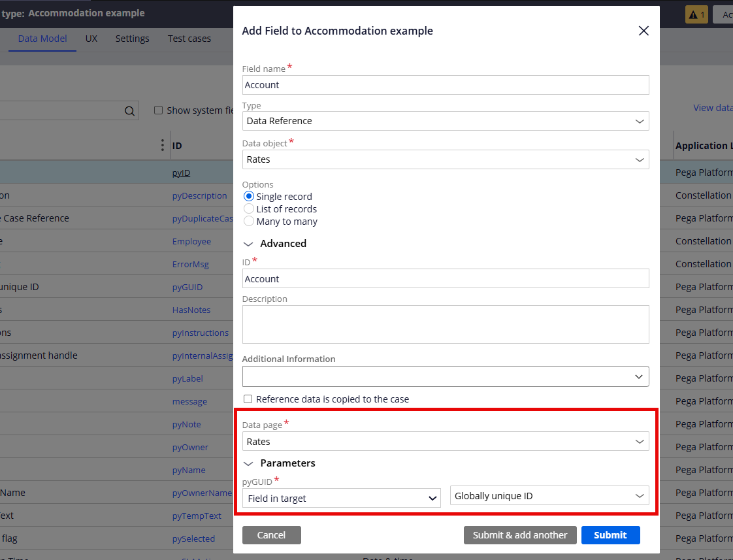Switch to the Settings tab

[x=132, y=38]
